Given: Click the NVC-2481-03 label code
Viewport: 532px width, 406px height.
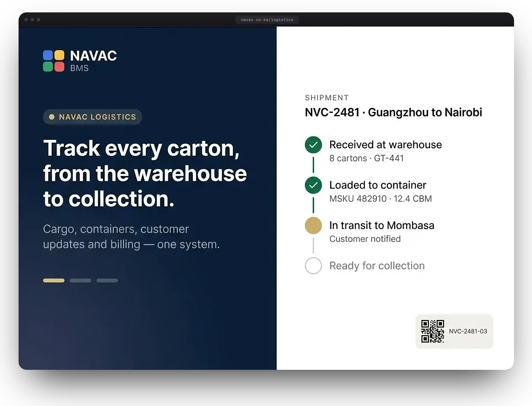Looking at the screenshot, I should (x=468, y=331).
